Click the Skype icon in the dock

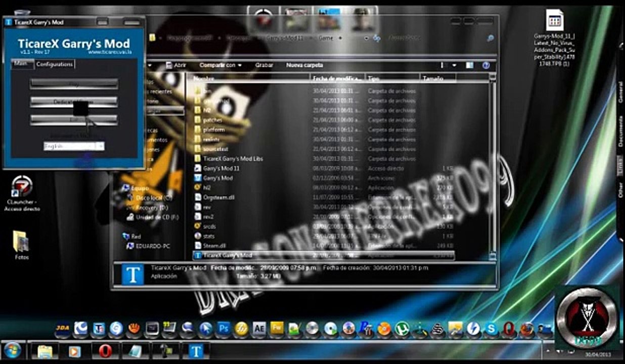tap(490, 329)
